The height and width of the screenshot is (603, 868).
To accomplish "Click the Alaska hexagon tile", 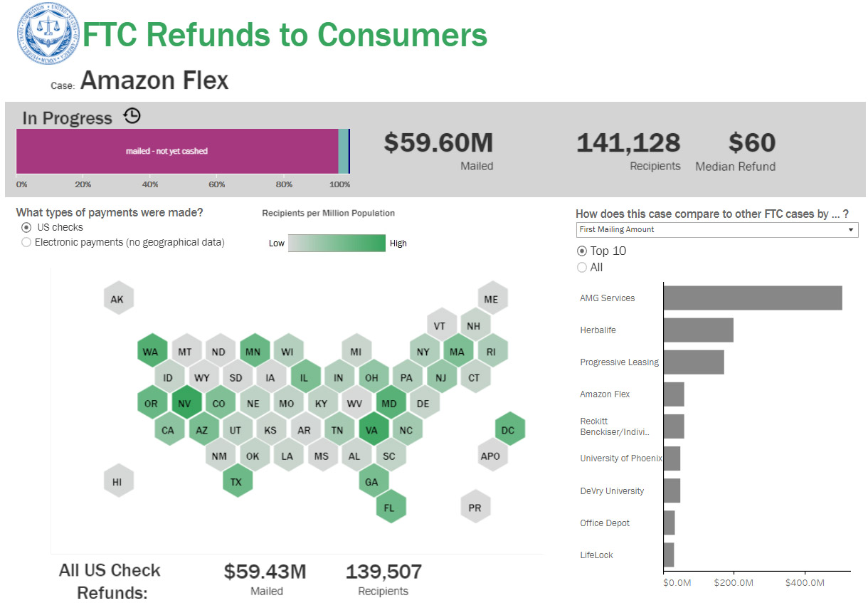I will coord(117,299).
